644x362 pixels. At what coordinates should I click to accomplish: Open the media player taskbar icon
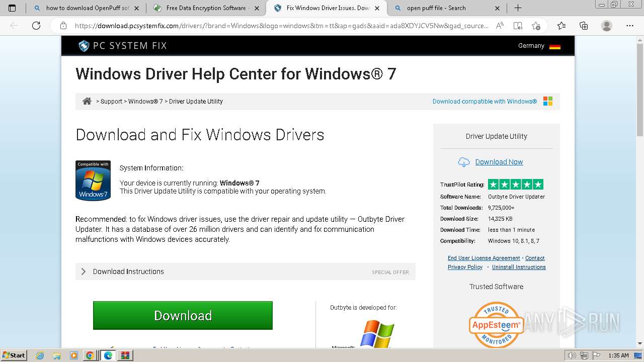pos(74,355)
